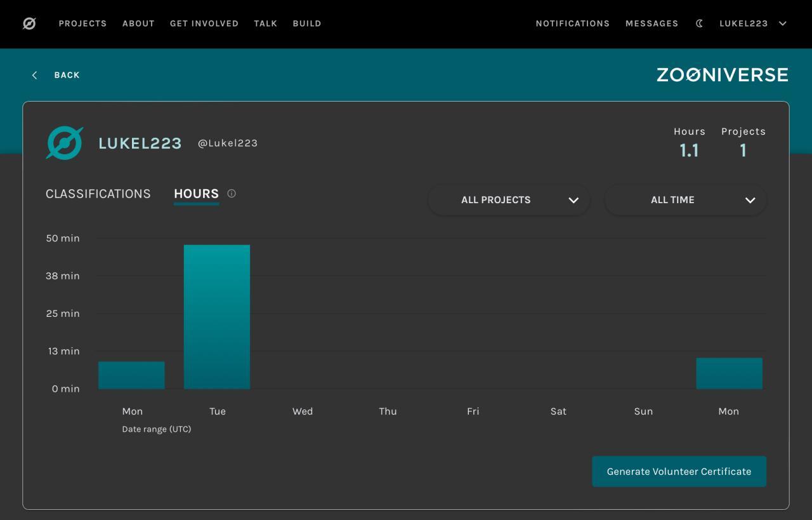Open the LUKEL223 account dropdown
The width and height of the screenshot is (812, 520).
[x=753, y=23]
